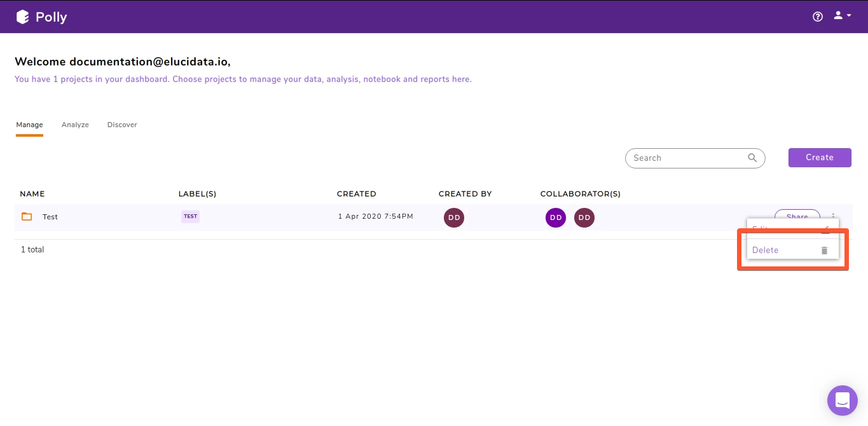Click the first DD collaborator avatar
Image resolution: width=868 pixels, height=426 pixels.
[x=555, y=217]
